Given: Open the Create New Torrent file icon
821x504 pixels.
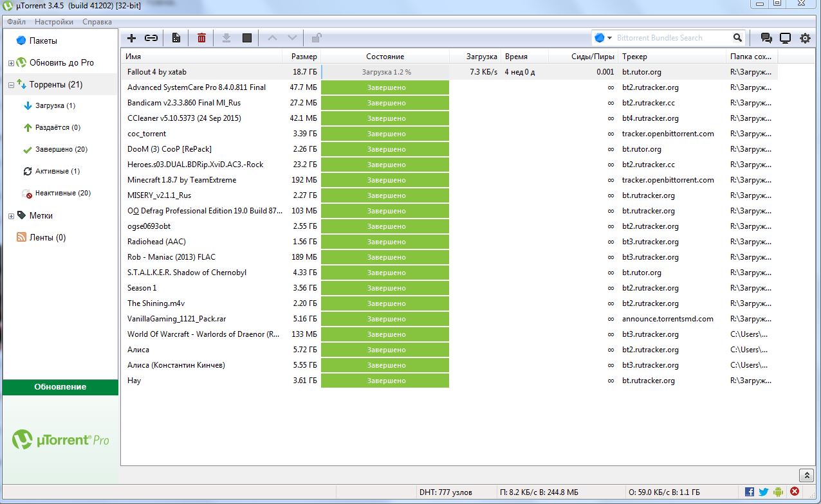Looking at the screenshot, I should tap(176, 38).
